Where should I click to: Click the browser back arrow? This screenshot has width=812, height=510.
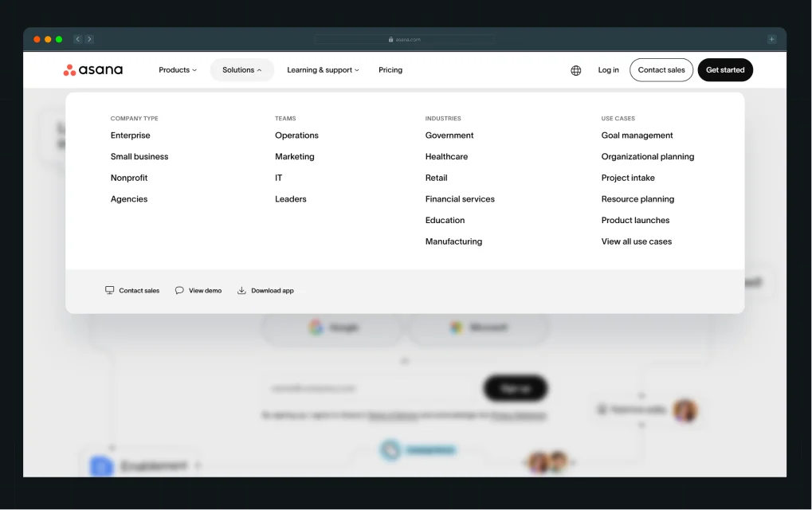point(77,39)
